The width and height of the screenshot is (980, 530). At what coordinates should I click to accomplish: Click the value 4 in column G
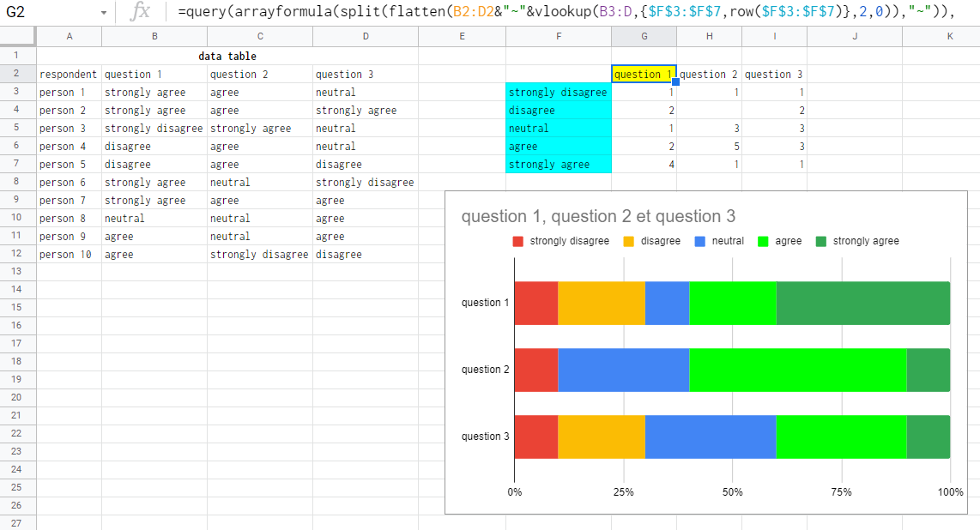pyautogui.click(x=644, y=165)
